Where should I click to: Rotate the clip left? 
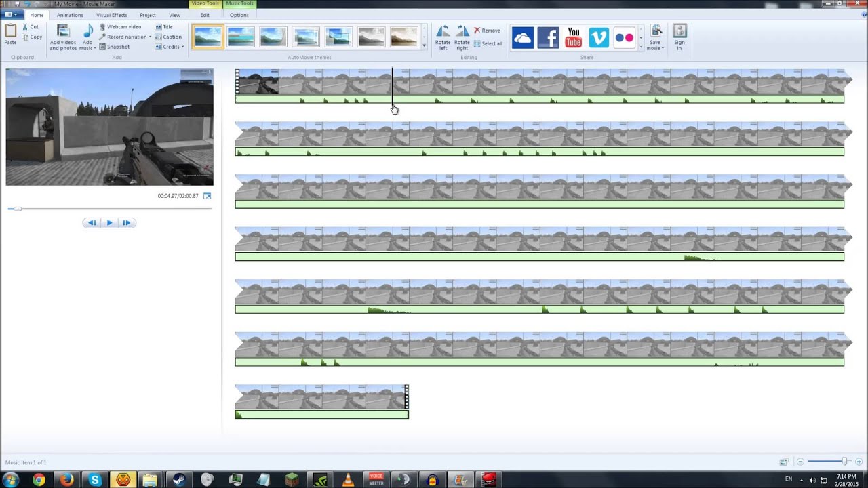point(443,37)
